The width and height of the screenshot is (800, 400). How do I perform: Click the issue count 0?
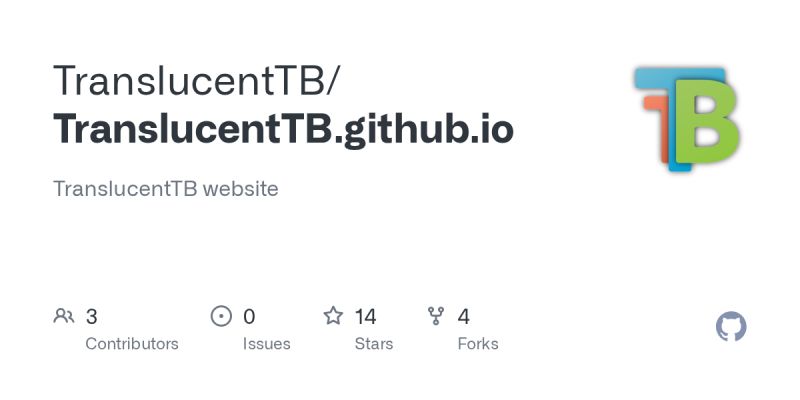[x=249, y=317]
